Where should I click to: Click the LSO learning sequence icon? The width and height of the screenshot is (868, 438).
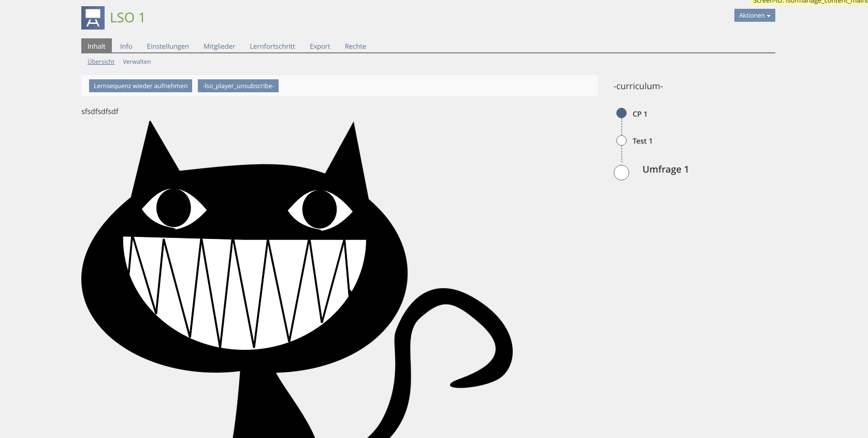tap(93, 18)
